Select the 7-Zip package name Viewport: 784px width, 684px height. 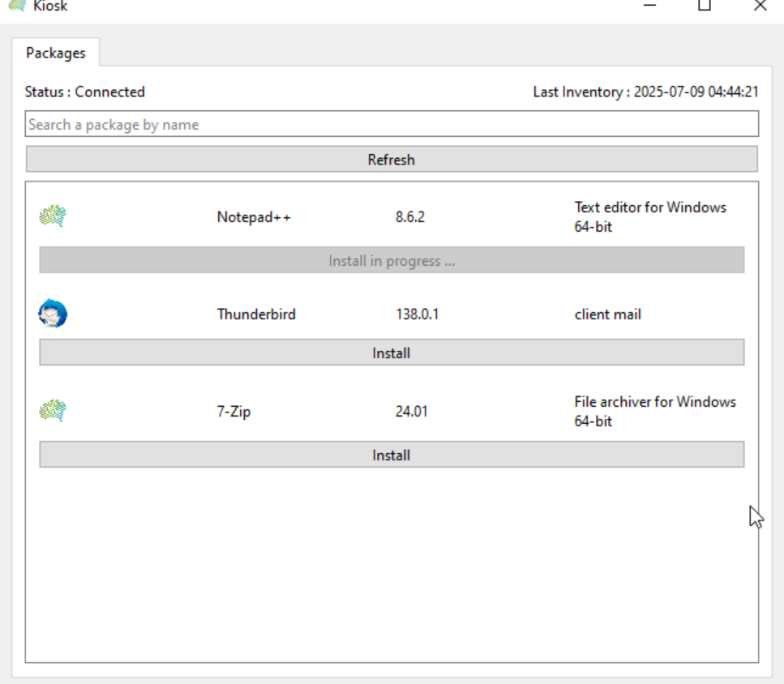(233, 412)
